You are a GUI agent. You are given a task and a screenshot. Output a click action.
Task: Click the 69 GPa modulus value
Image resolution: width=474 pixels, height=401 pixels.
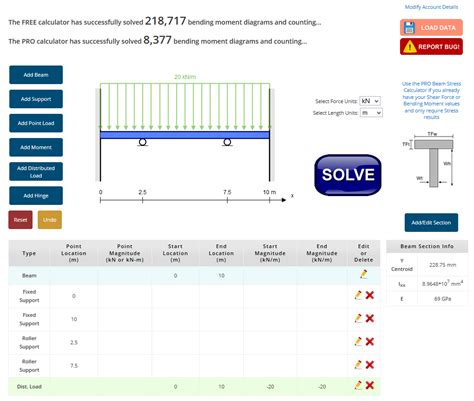point(444,300)
